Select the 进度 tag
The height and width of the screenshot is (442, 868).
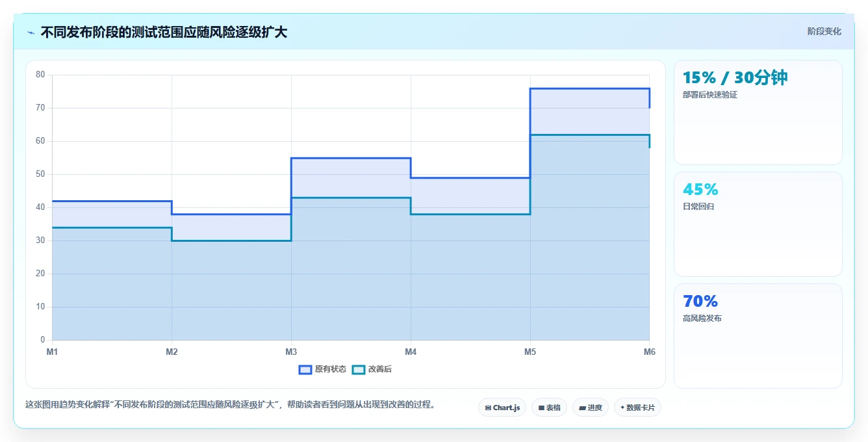click(x=590, y=408)
